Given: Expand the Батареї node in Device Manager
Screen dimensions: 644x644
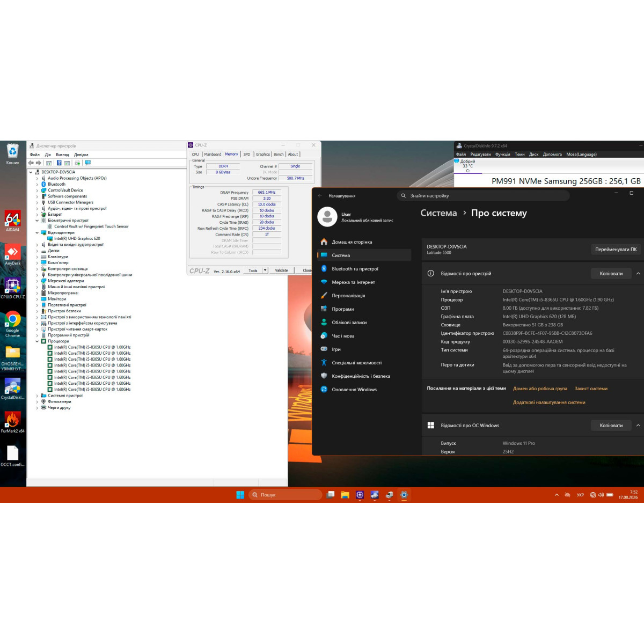Looking at the screenshot, I should (x=37, y=215).
